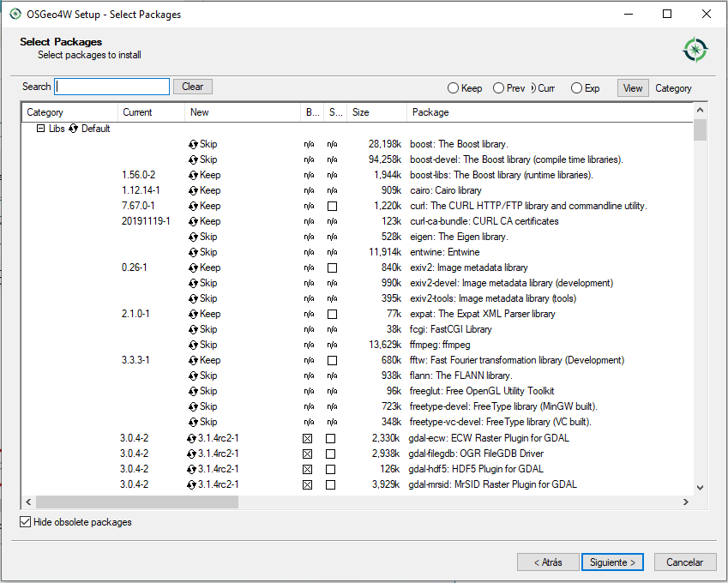Click the scroll left arrow of package list
Image resolution: width=728 pixels, height=583 pixels.
pyautogui.click(x=29, y=502)
